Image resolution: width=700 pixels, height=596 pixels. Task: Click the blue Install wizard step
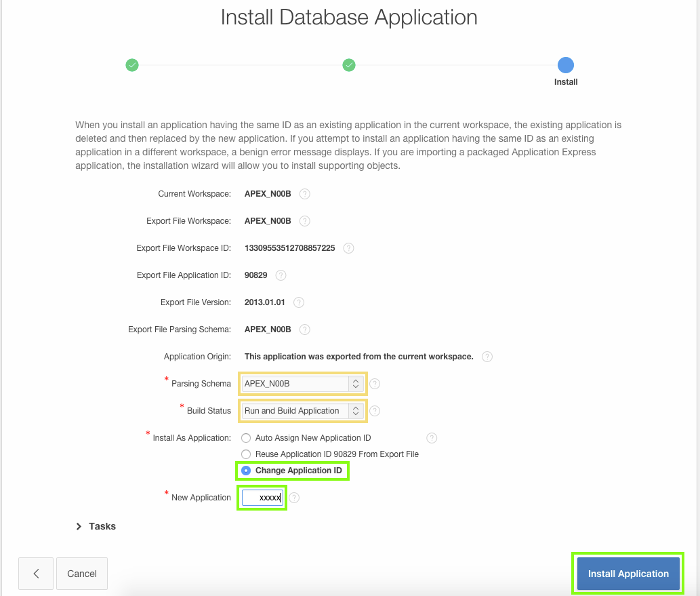566,65
